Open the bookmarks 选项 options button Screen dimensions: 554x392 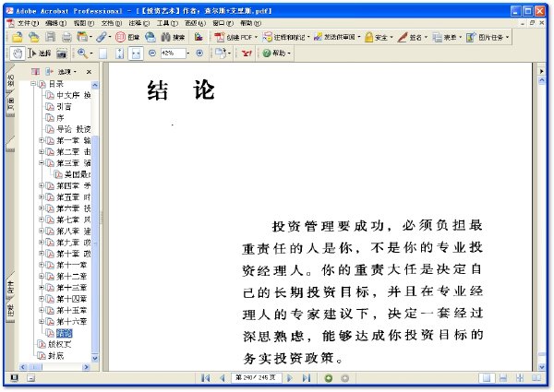click(66, 72)
